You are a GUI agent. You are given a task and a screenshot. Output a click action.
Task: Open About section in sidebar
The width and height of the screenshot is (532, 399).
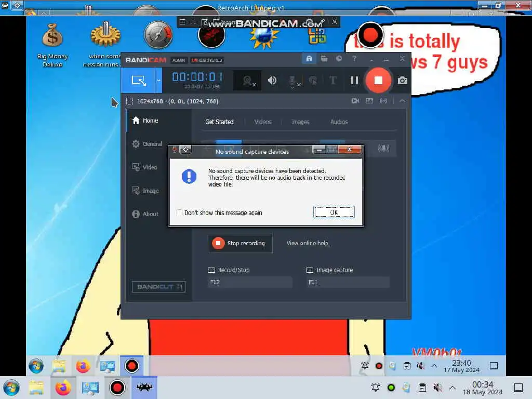point(147,214)
